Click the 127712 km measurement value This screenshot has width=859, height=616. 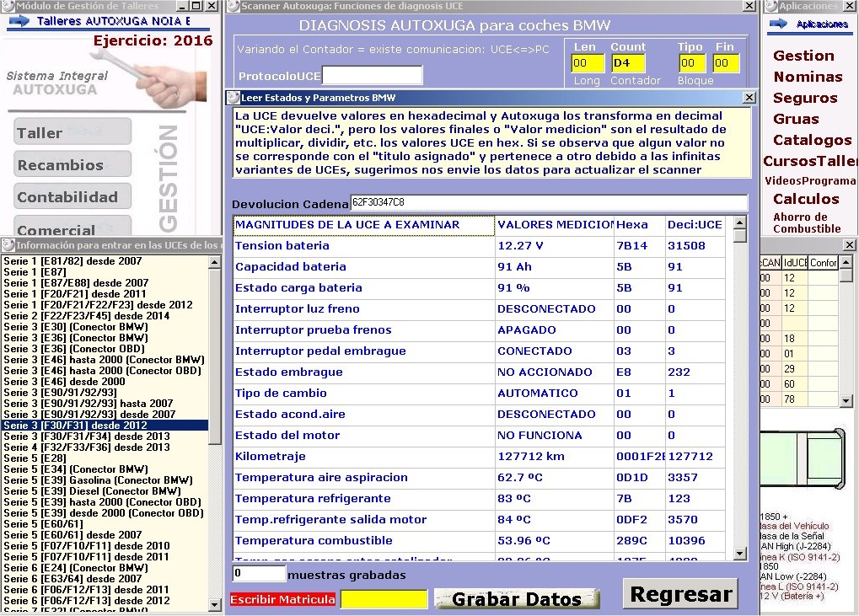pyautogui.click(x=531, y=457)
